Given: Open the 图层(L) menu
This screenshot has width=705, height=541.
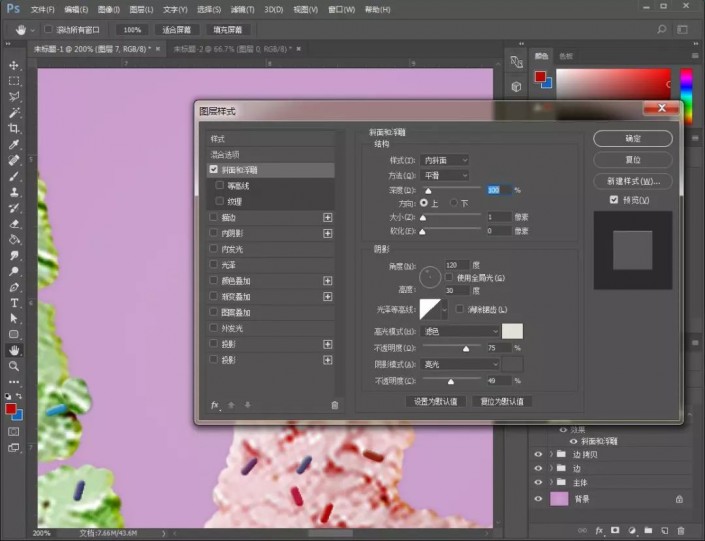Looking at the screenshot, I should [x=141, y=9].
